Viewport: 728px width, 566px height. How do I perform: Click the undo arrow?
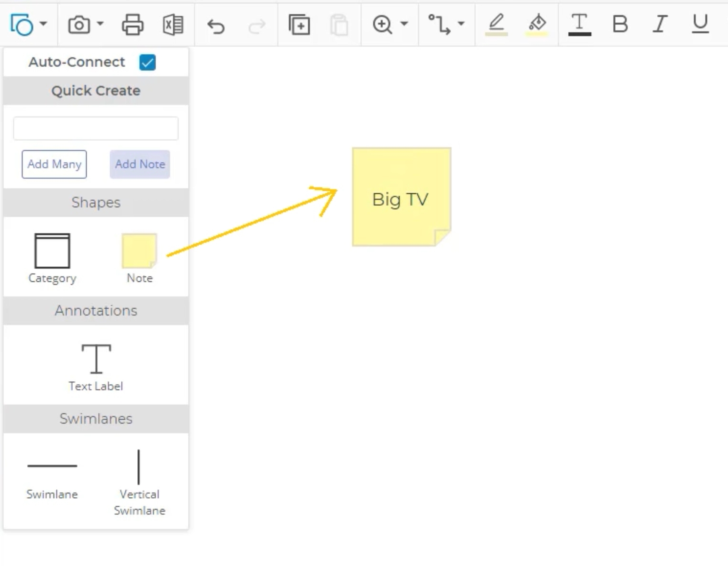click(x=216, y=26)
